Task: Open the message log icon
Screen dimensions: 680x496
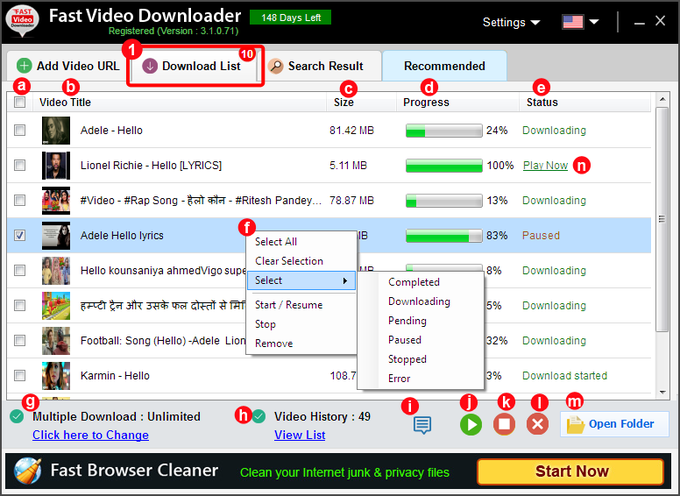Action: 423,425
